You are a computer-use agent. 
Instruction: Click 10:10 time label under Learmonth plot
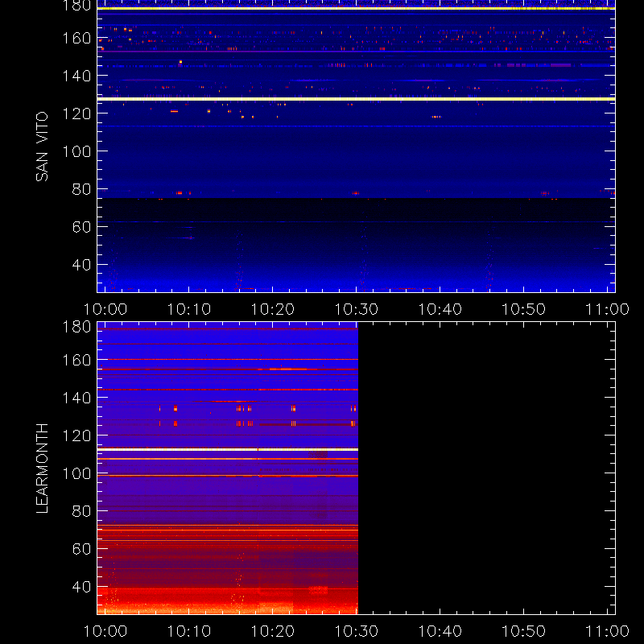pos(189,631)
